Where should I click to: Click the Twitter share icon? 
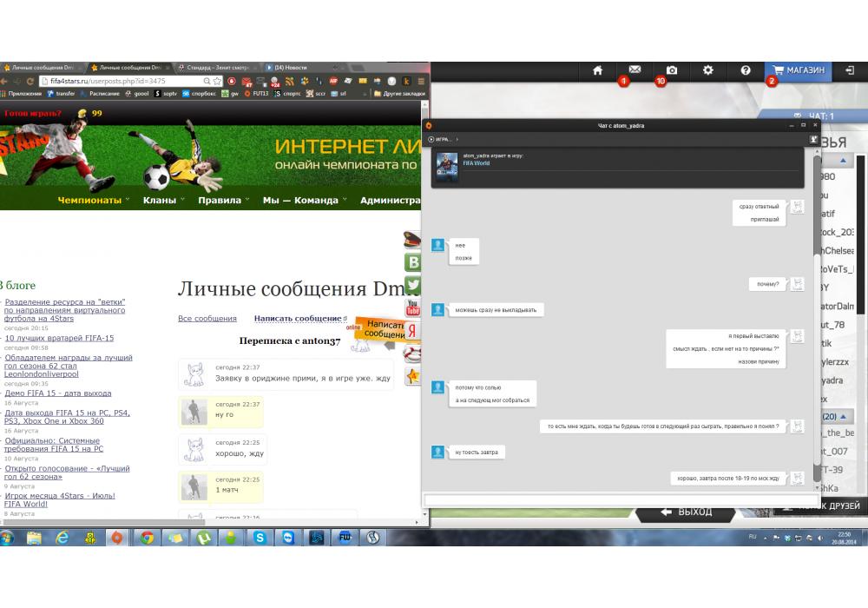414,285
